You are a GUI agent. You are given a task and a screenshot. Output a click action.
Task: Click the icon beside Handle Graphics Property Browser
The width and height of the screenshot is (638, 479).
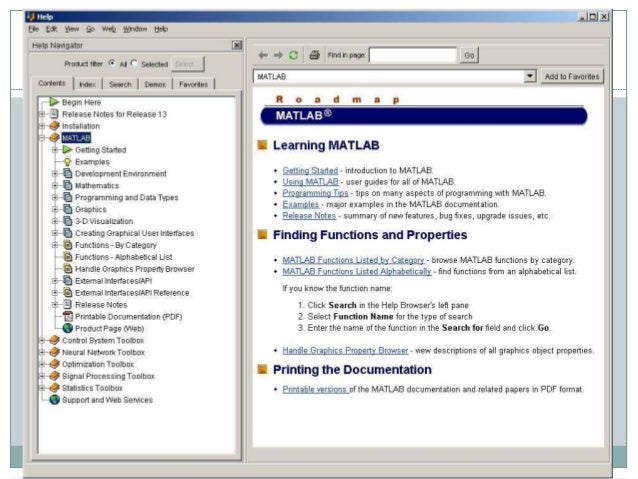pos(68,269)
